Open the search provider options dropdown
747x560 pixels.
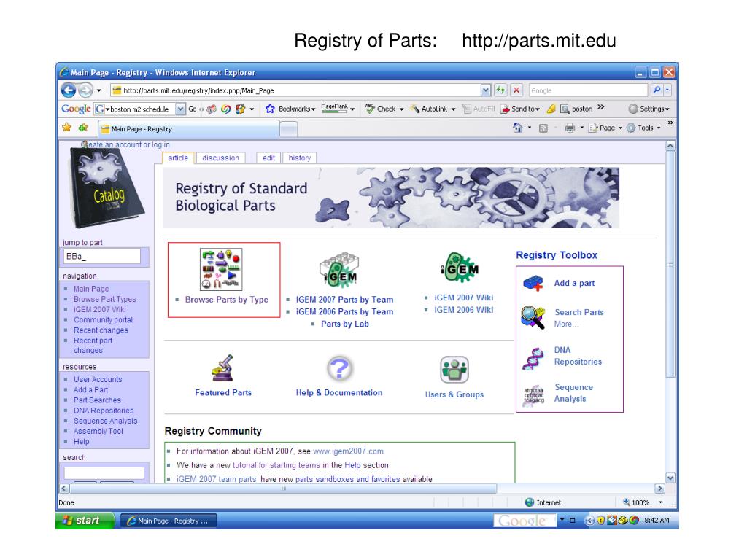tap(667, 90)
